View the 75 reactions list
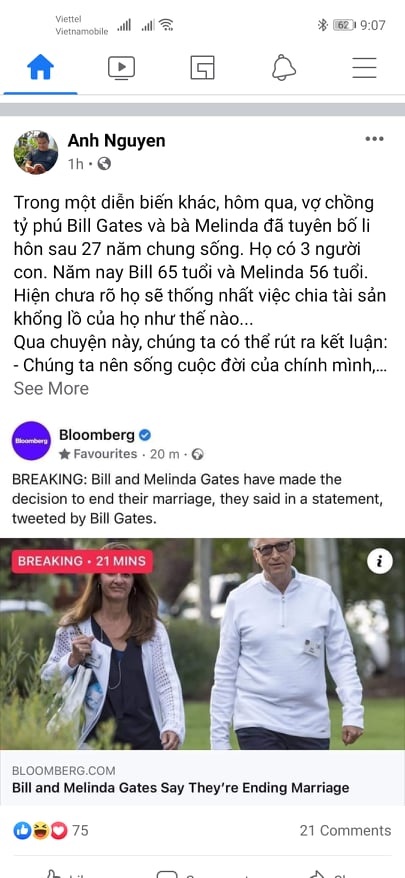405x878 pixels. (x=50, y=830)
